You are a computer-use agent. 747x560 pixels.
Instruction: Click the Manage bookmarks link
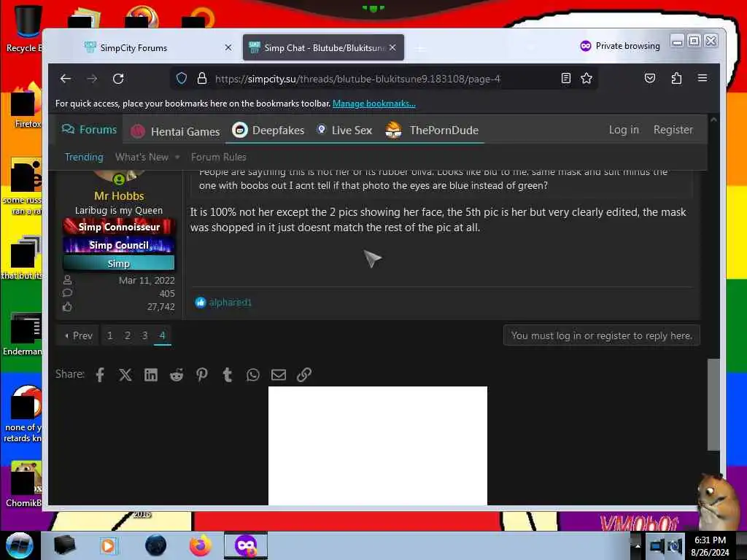coord(374,104)
